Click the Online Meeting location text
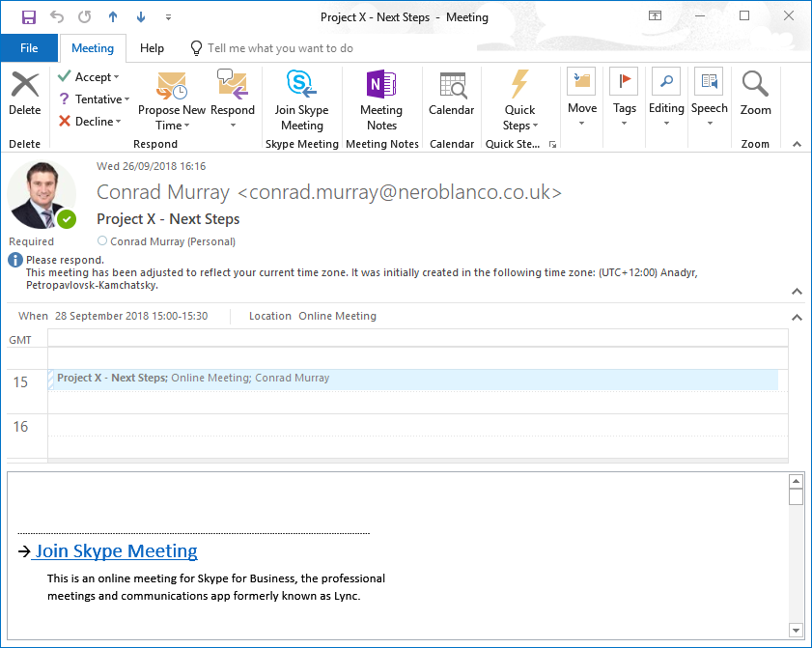Image resolution: width=812 pixels, height=648 pixels. click(x=338, y=316)
